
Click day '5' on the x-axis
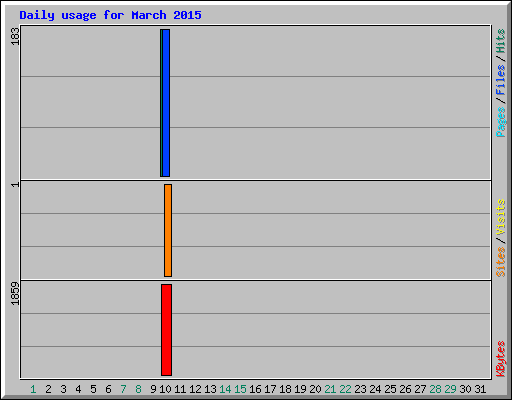point(93,389)
